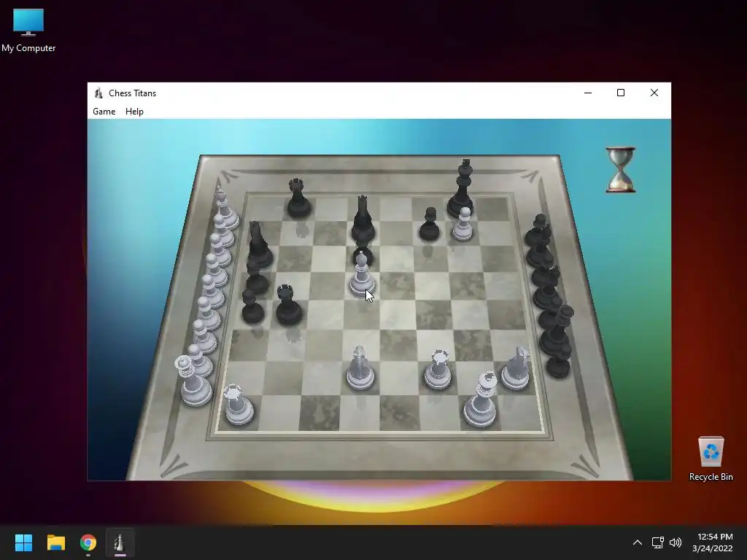Open Google Chrome from the taskbar

coord(88,542)
